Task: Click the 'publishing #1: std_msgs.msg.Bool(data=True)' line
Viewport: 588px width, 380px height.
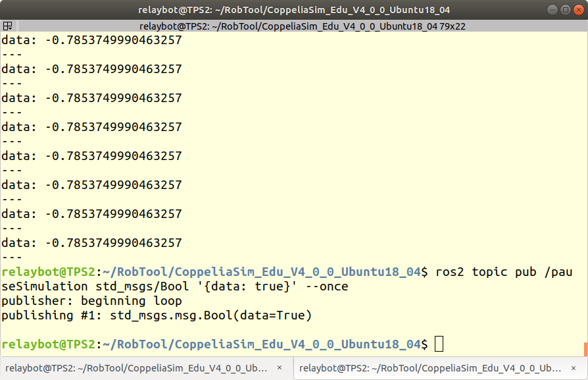Action: (157, 315)
